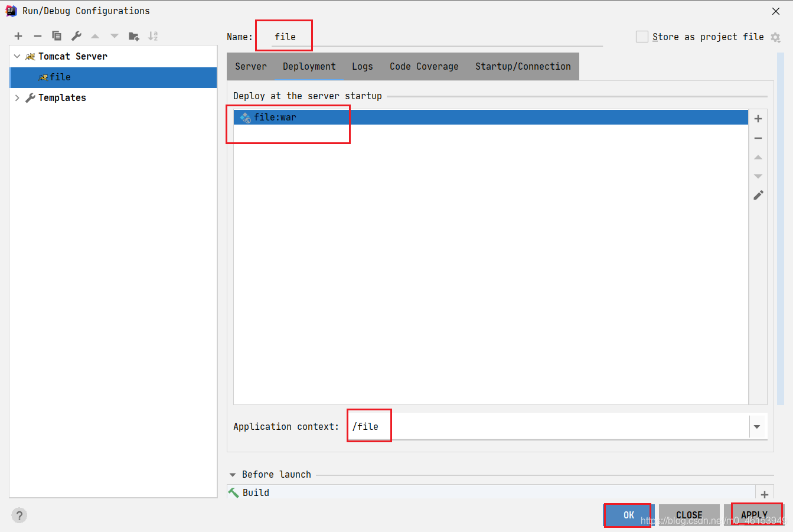This screenshot has height=532, width=793.
Task: Collapse the Tomcat Server tree node
Action: [x=17, y=57]
